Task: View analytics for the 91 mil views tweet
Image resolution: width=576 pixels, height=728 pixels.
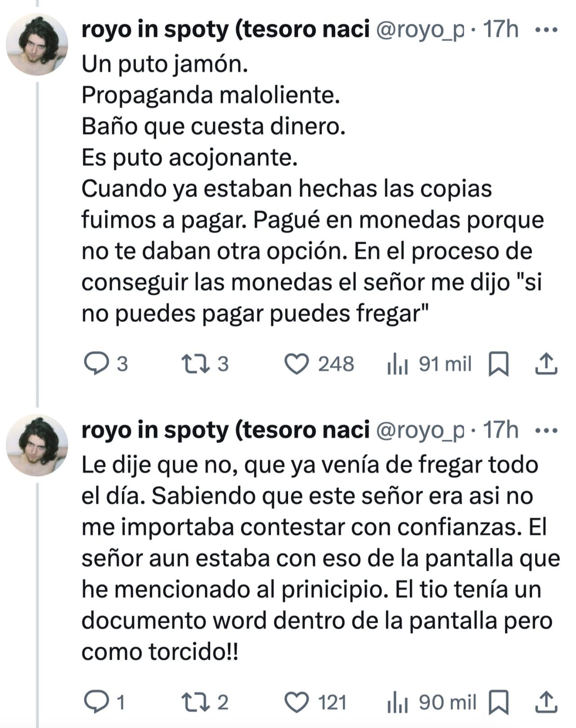Action: tap(398, 364)
